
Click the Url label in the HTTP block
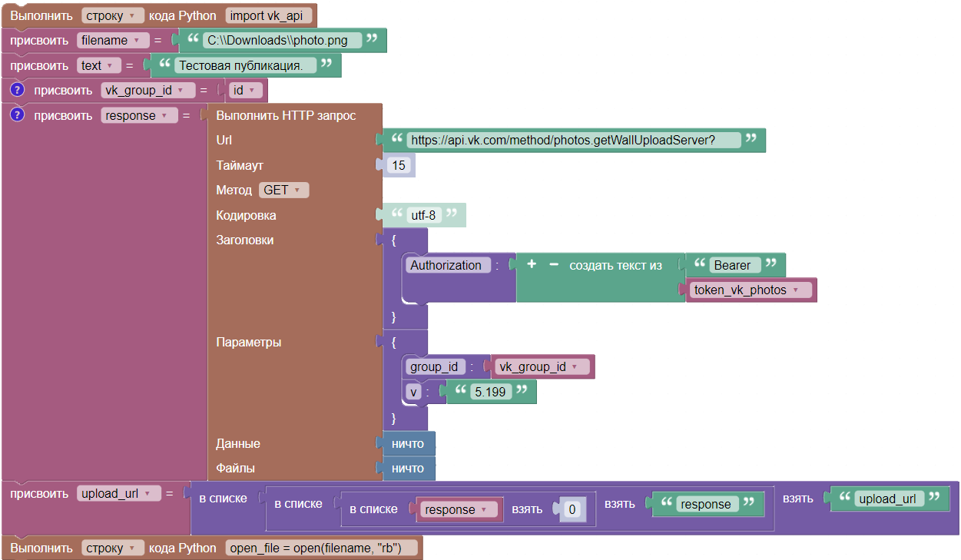(x=224, y=141)
